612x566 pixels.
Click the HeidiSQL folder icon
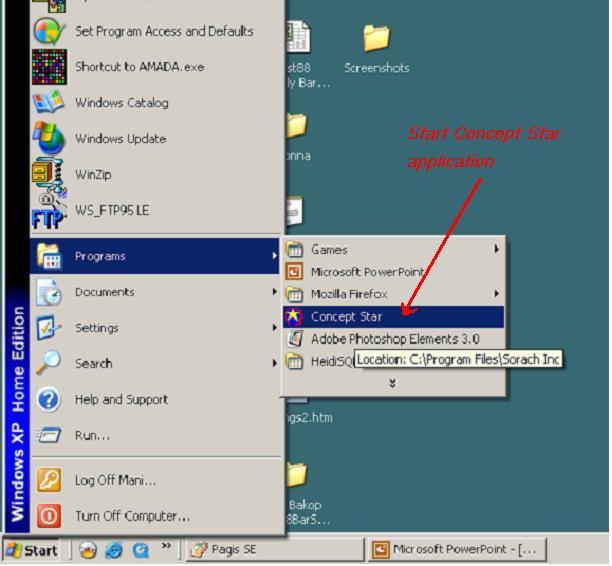click(x=294, y=361)
